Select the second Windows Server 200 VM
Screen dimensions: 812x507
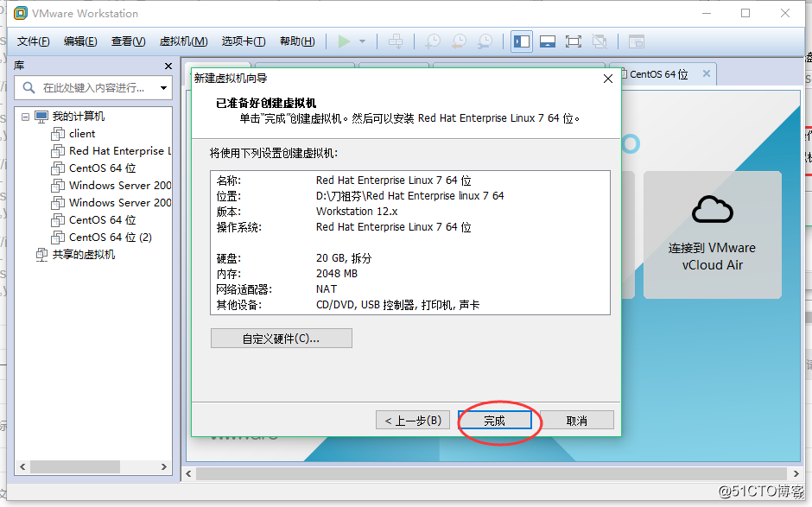119,202
